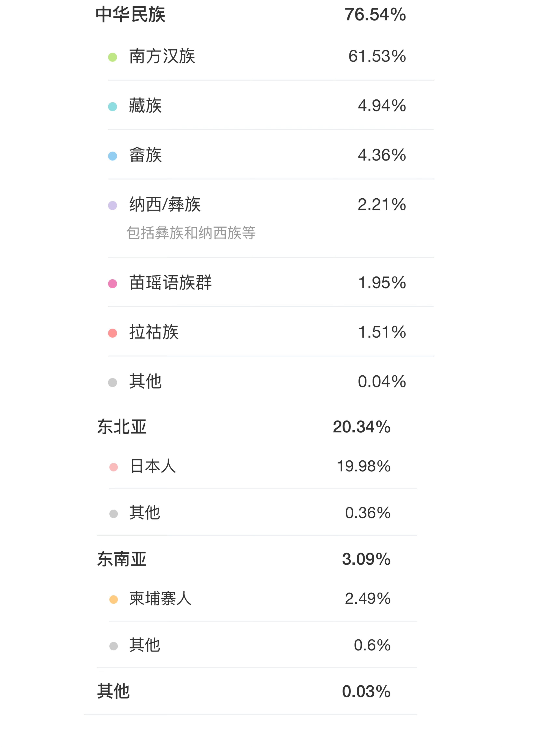
Task: Click the coral dot beside 拉祜族
Action: [112, 333]
